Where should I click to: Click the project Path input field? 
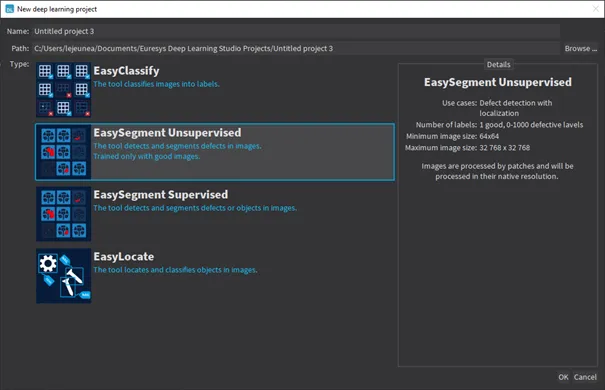[x=296, y=49]
